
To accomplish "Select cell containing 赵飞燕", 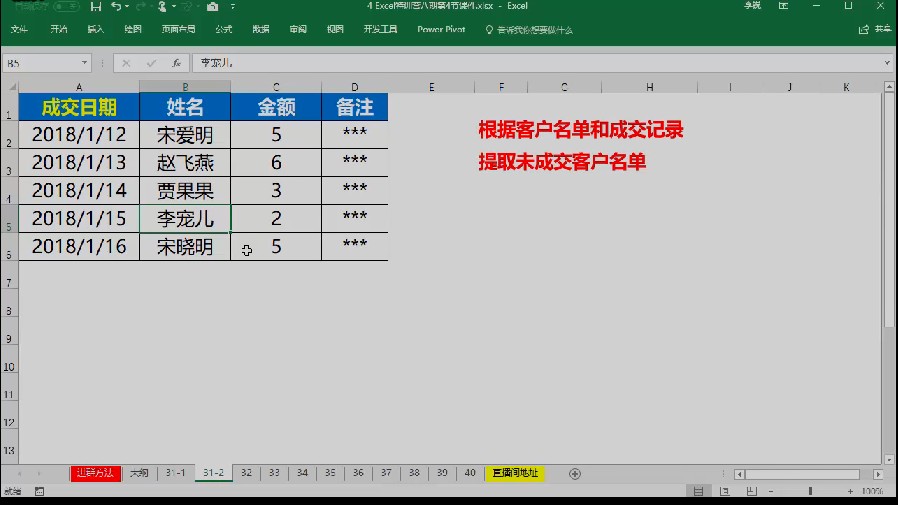I will pos(185,163).
